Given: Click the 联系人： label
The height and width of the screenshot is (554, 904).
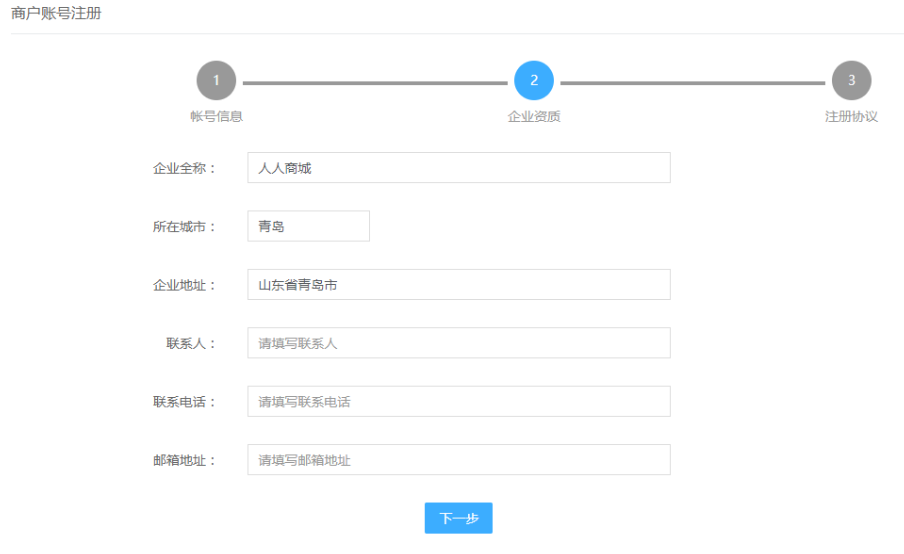Looking at the screenshot, I should coord(191,344).
